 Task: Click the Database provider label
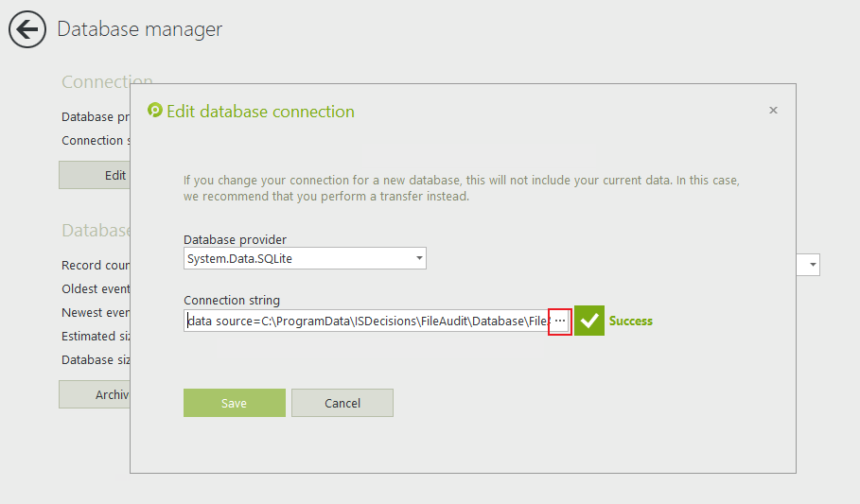pyautogui.click(x=235, y=239)
